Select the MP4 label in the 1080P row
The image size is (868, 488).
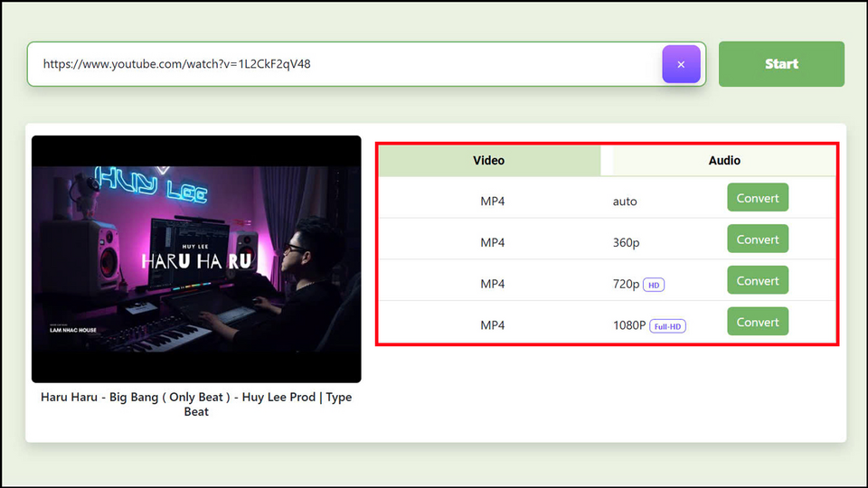493,325
